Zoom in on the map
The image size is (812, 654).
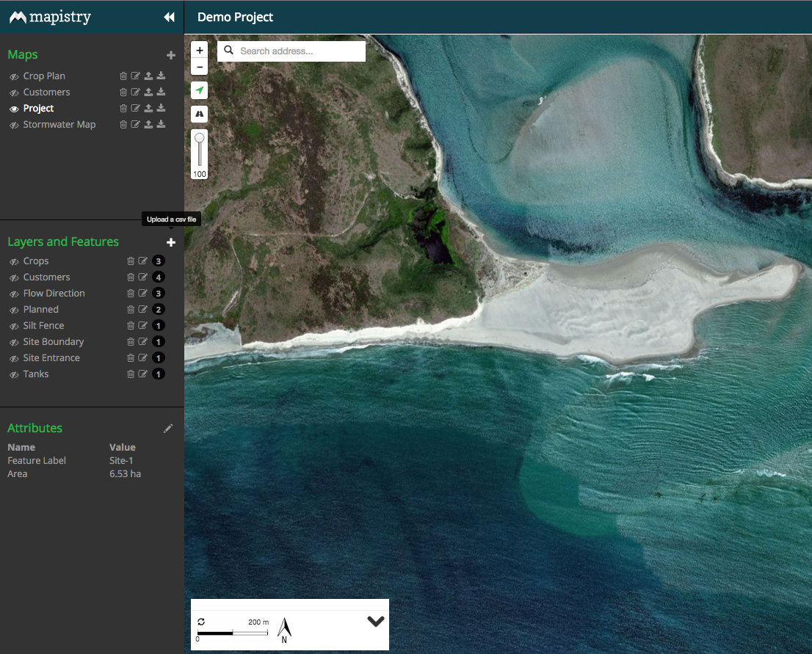click(x=199, y=50)
